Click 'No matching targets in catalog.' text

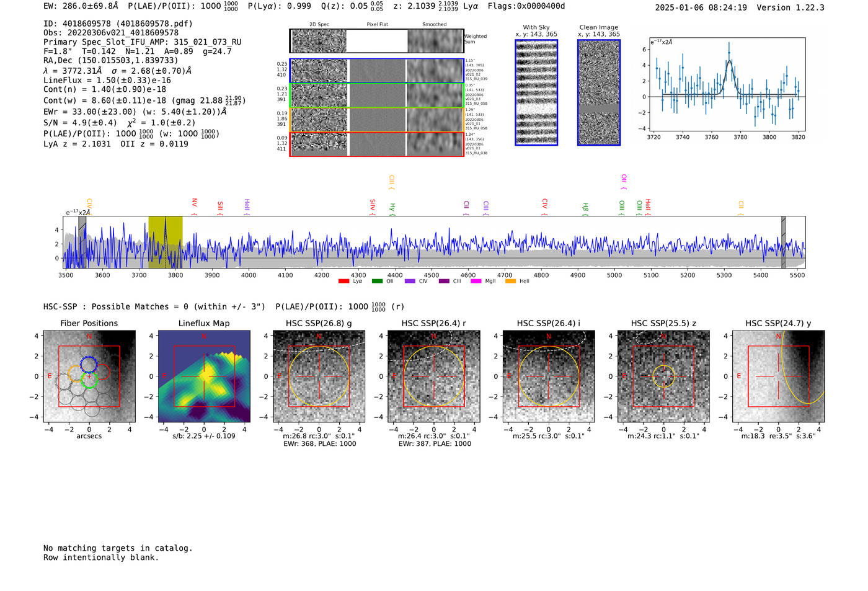coord(118,548)
